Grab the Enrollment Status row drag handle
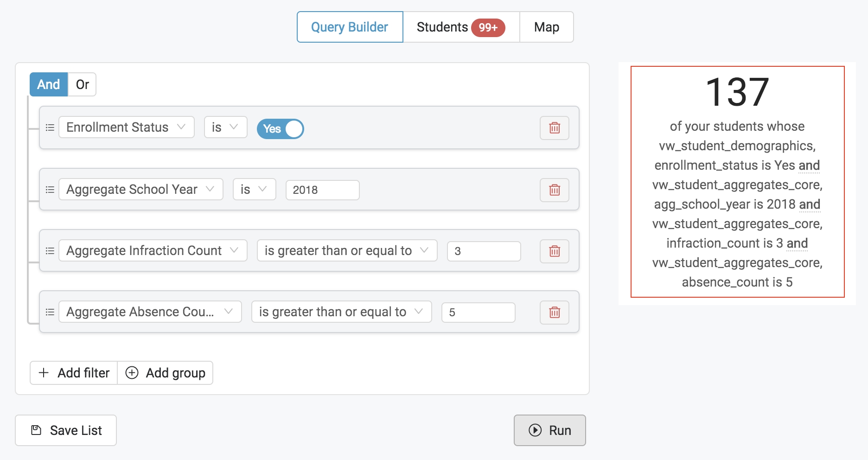Viewport: 868px width, 460px height. [50, 128]
